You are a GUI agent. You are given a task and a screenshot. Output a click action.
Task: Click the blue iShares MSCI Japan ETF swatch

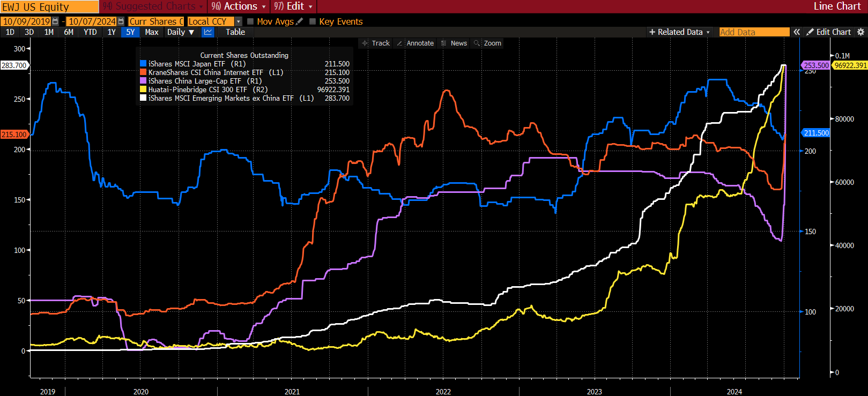143,64
